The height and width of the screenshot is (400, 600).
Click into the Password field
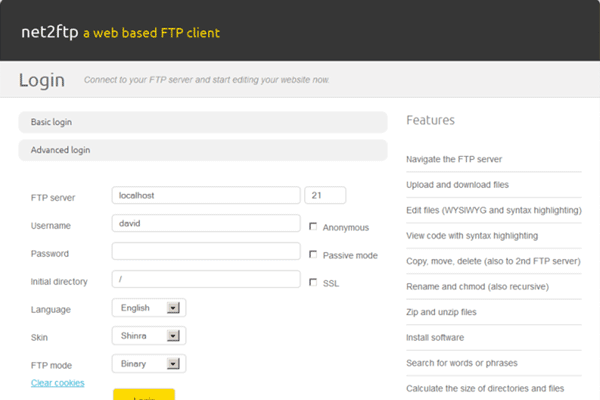point(206,251)
